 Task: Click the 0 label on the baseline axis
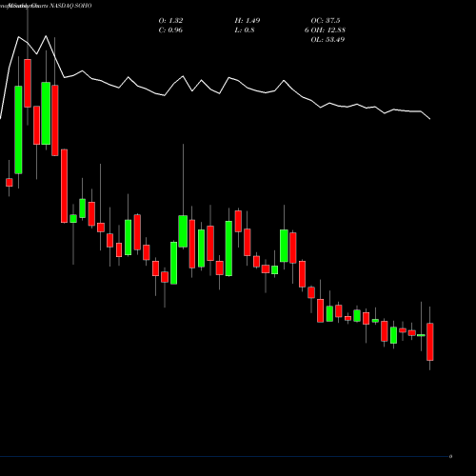[x=450, y=456]
